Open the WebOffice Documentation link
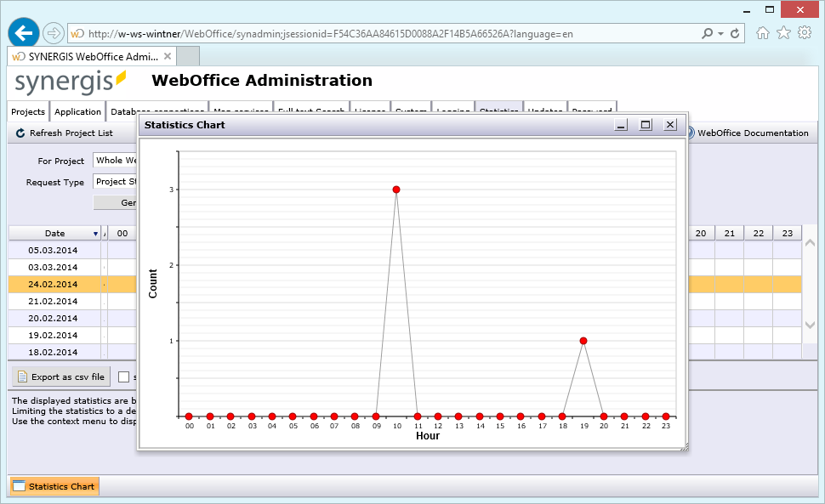825x504 pixels. pos(753,133)
